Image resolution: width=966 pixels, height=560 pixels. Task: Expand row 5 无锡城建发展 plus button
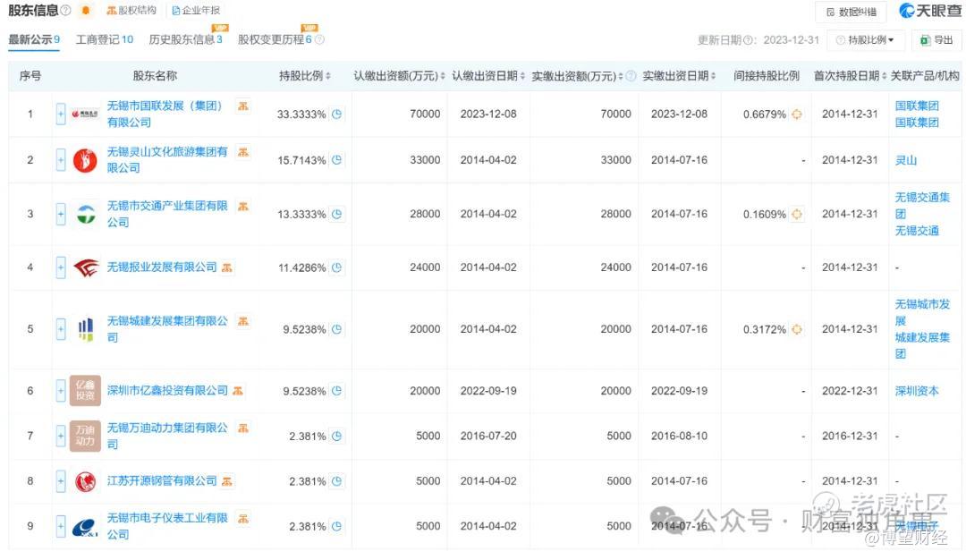point(61,329)
